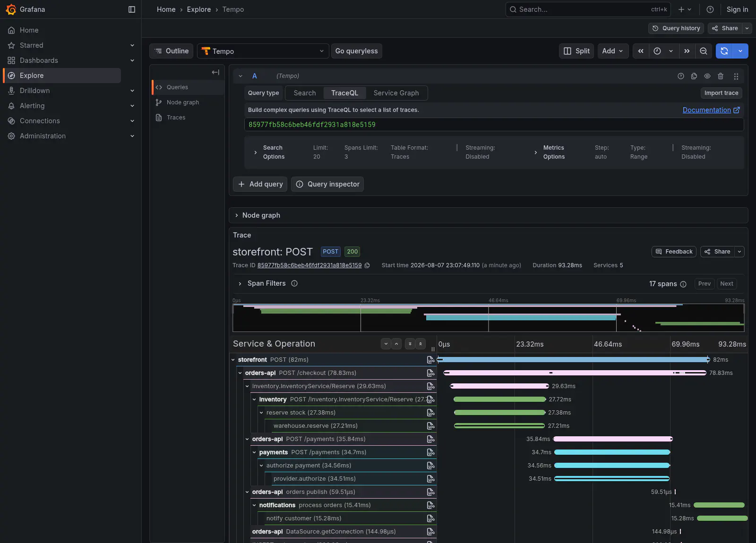
Task: Click Go queryless
Action: point(356,51)
